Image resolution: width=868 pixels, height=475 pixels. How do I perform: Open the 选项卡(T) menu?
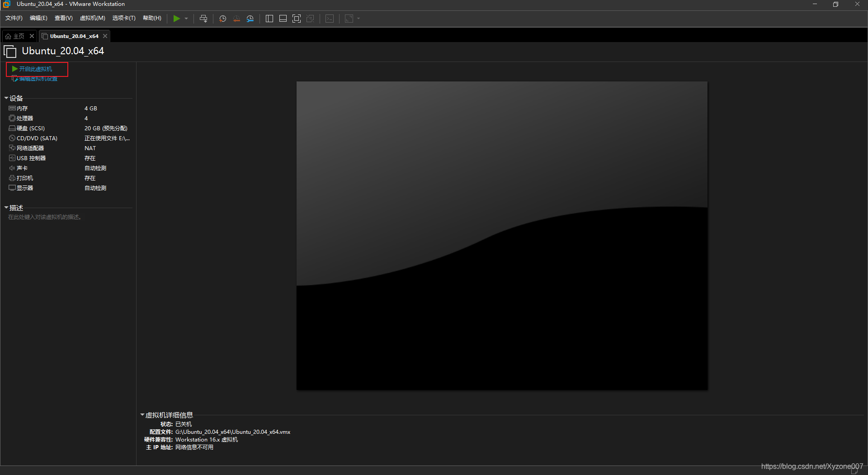[124, 18]
